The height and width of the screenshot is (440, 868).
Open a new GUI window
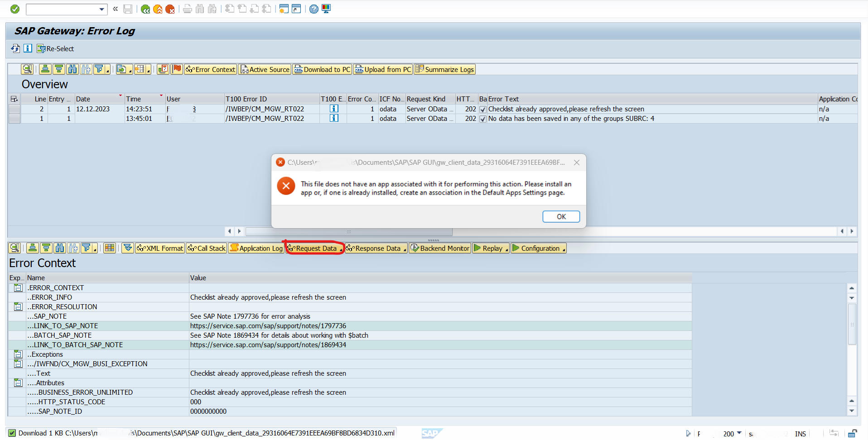[284, 9]
